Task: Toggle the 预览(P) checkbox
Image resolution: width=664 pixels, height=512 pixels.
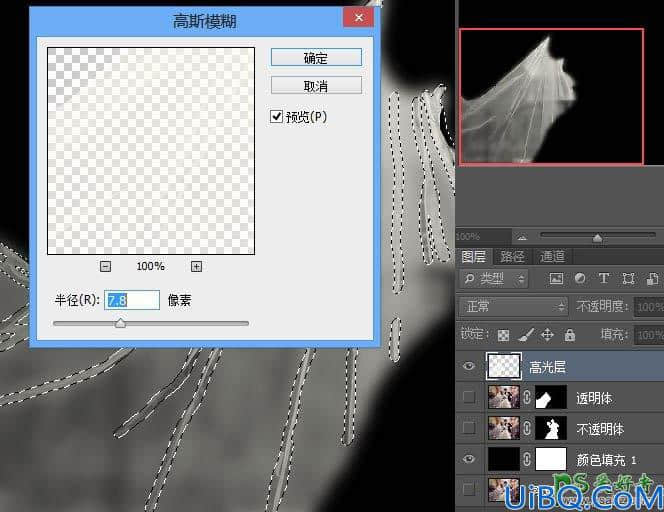Action: pos(276,116)
